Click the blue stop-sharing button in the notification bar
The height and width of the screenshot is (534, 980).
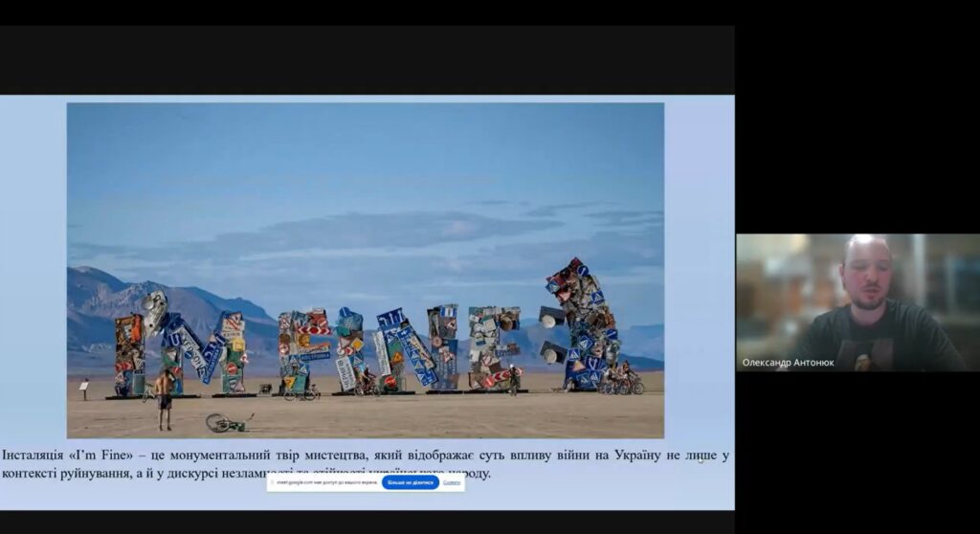click(x=410, y=482)
